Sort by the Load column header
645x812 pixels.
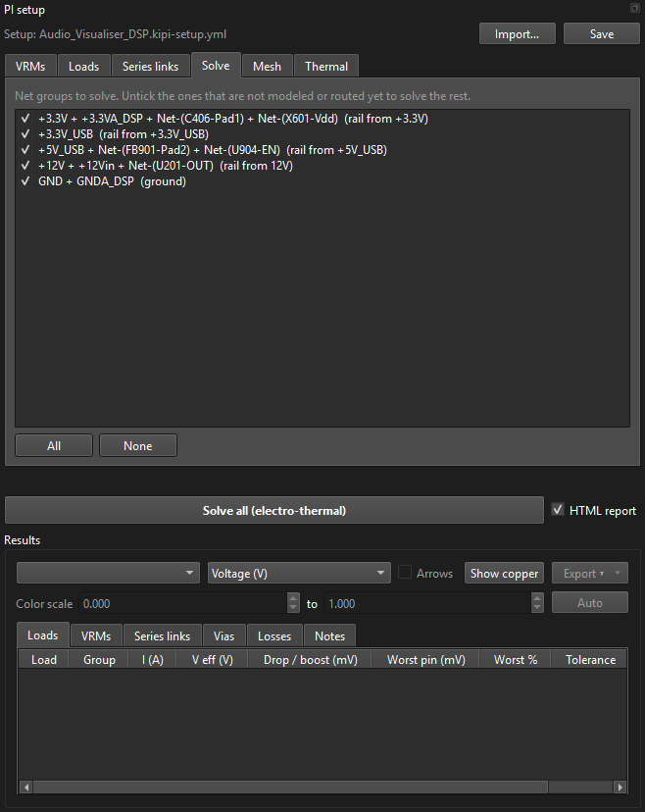pos(44,660)
